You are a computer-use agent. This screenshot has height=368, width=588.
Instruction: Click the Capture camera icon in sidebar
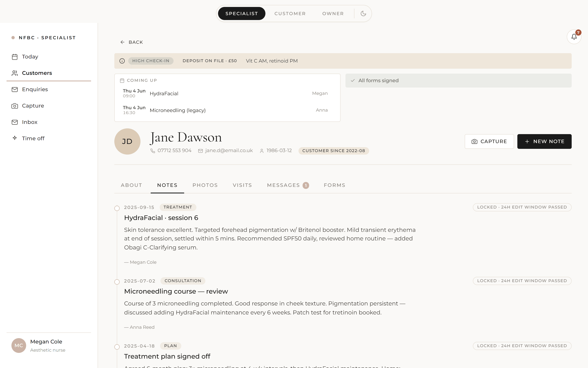(x=14, y=106)
